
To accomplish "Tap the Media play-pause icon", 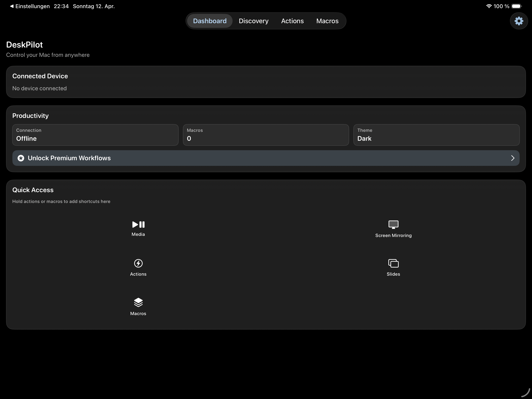I will (x=138, y=224).
